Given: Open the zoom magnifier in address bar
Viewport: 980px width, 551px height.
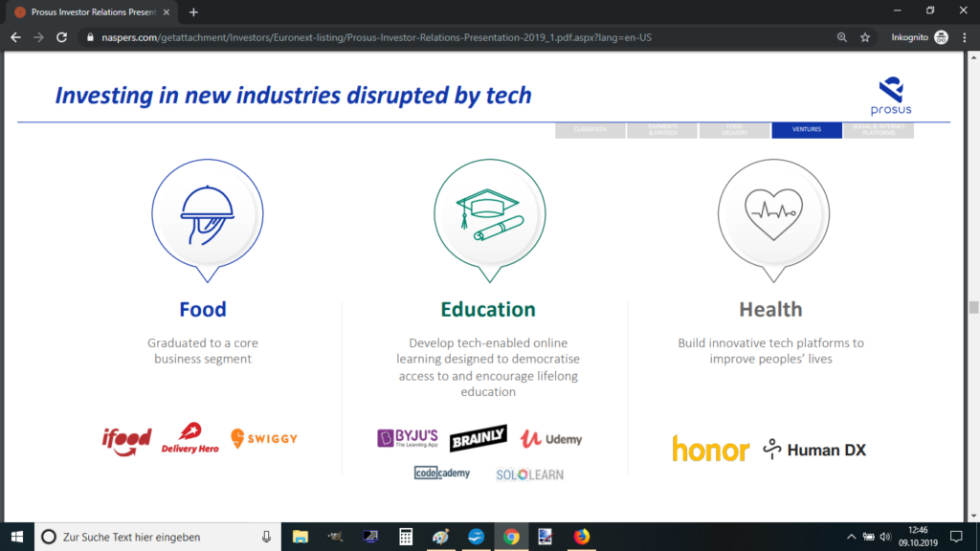Looking at the screenshot, I should [842, 37].
